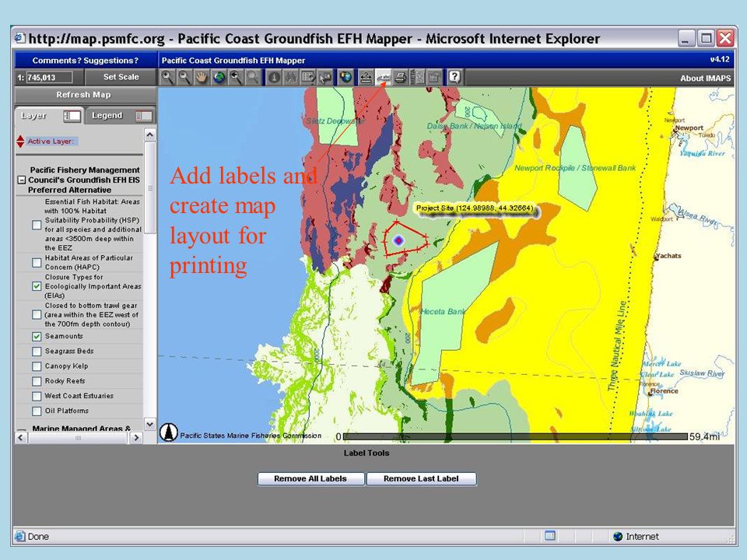Viewport: 747px width, 560px height.
Task: Click the Daisy Bank / Nelson Island label
Action: tap(475, 126)
